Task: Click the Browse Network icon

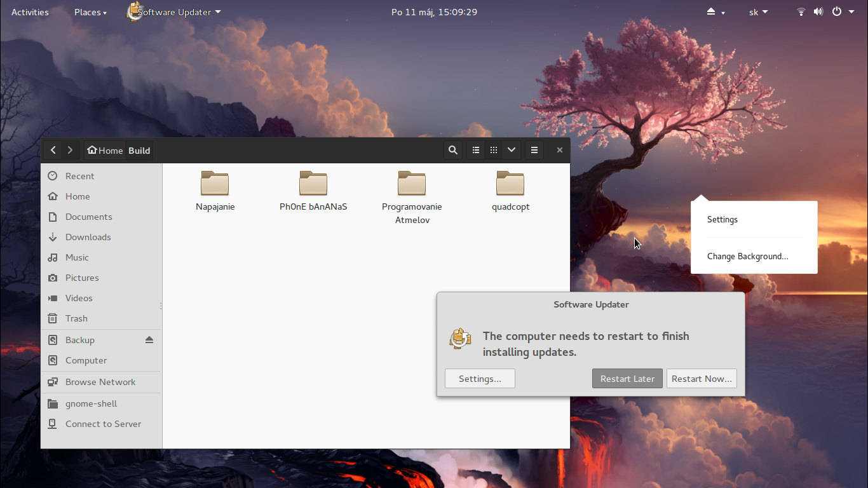Action: coord(53,382)
